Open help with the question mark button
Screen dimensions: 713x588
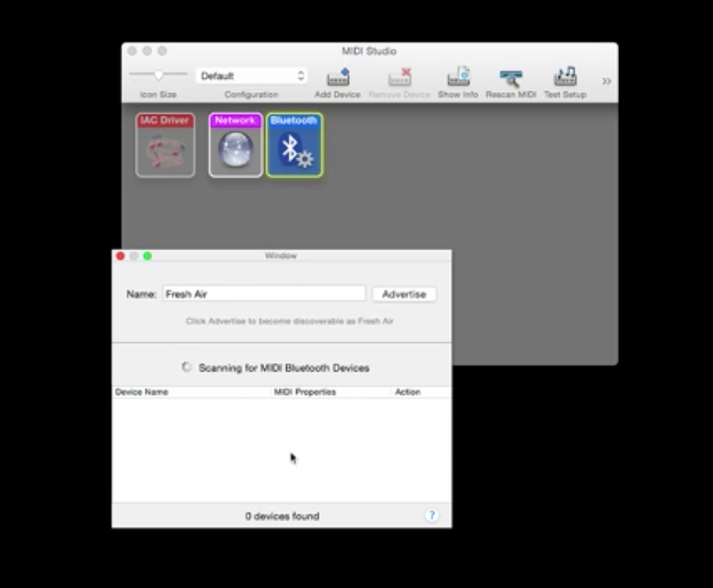(x=432, y=516)
